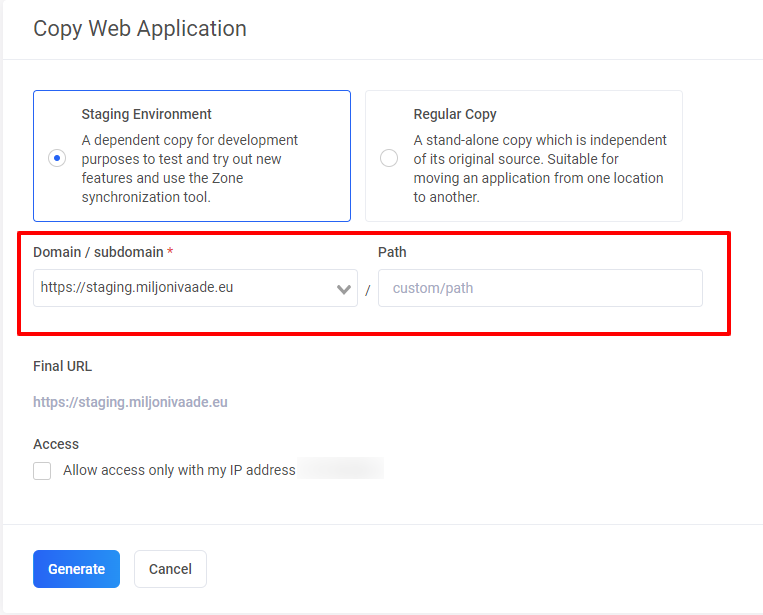Click the Staging Environment description text
The width and height of the screenshot is (763, 615).
(x=190, y=168)
